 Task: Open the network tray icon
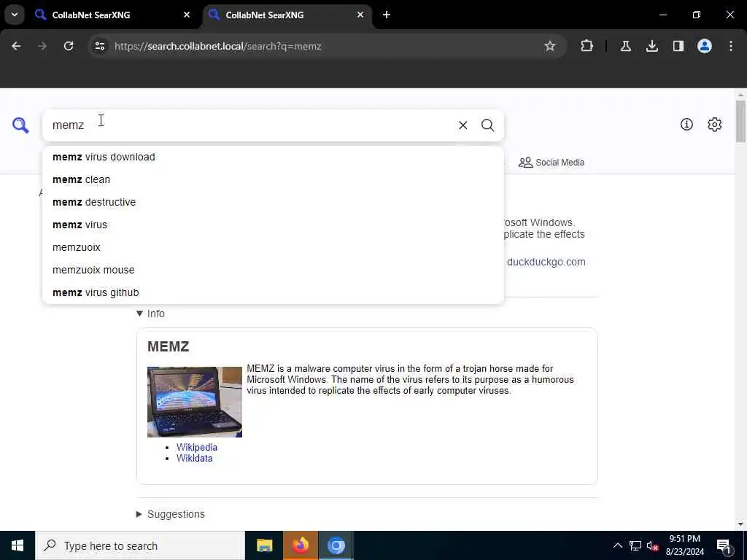[x=635, y=545]
